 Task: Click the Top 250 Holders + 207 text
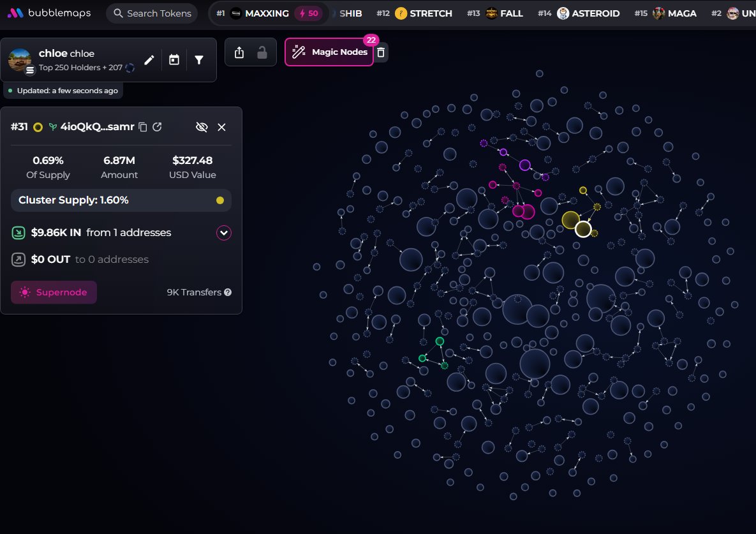pos(80,68)
